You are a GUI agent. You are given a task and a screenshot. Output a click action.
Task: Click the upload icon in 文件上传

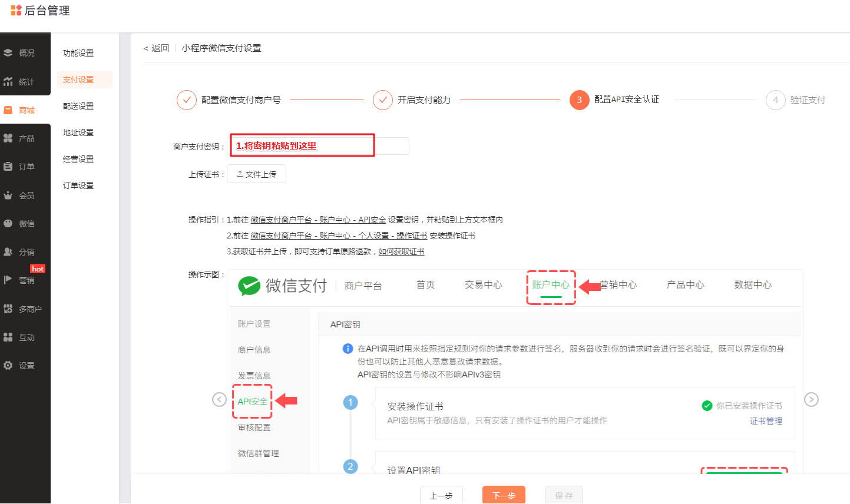tap(240, 174)
